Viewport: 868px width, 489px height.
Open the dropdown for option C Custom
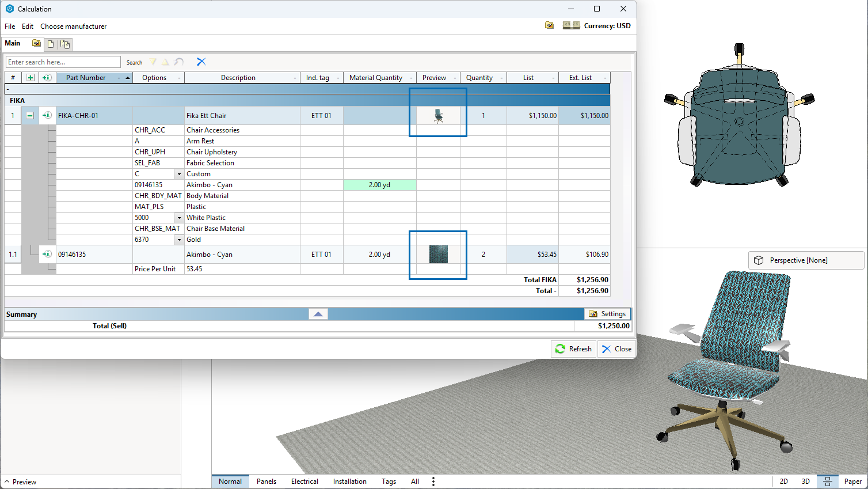pos(179,174)
